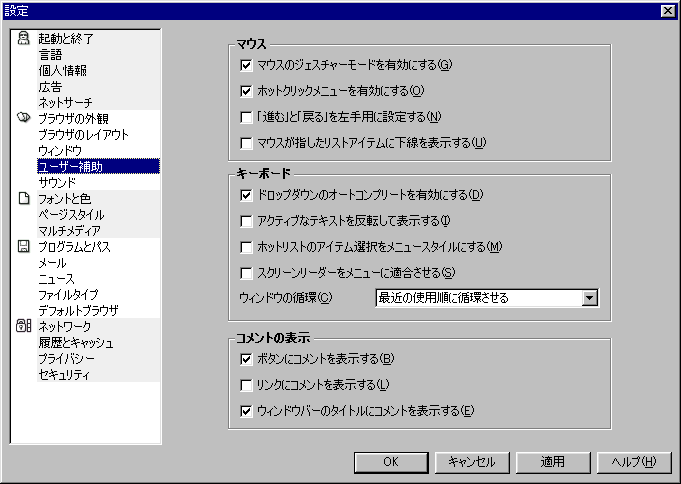Close the 設定 dialog window
This screenshot has width=681, height=484.
pyautogui.click(x=668, y=11)
